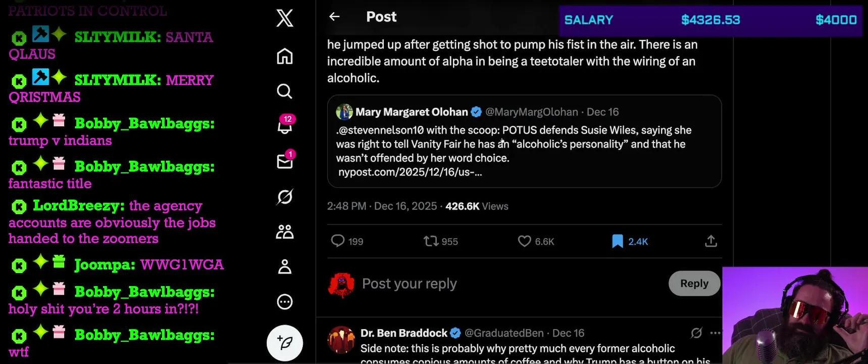This screenshot has height=364, width=868.
Task: Repost the post with 955 reposts
Action: tap(431, 241)
